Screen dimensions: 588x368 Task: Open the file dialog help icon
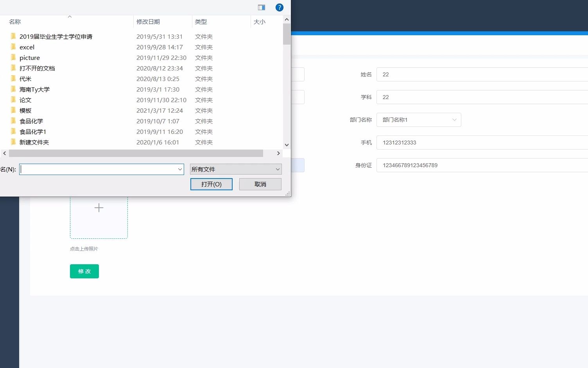[279, 7]
